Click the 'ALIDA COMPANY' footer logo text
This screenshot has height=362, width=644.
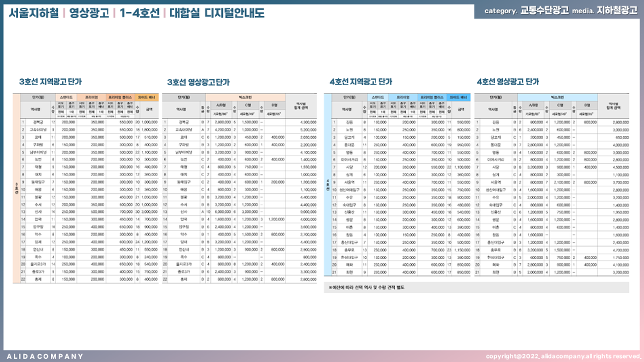point(45,356)
